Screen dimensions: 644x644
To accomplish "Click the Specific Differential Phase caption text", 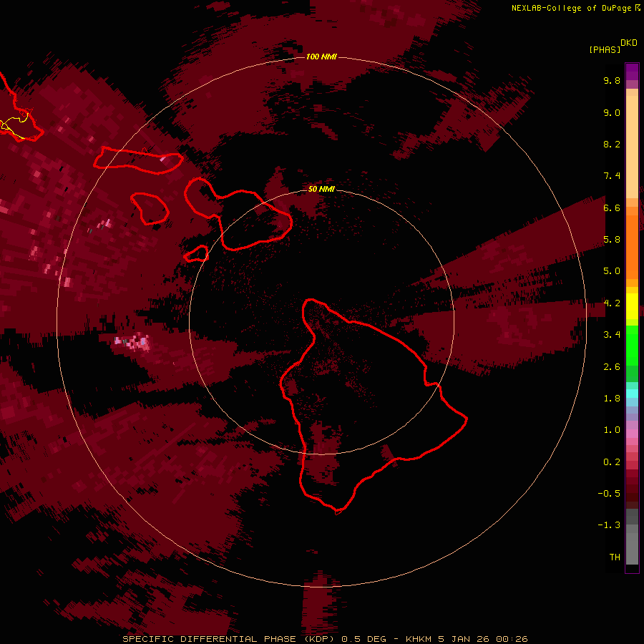I will (325, 639).
